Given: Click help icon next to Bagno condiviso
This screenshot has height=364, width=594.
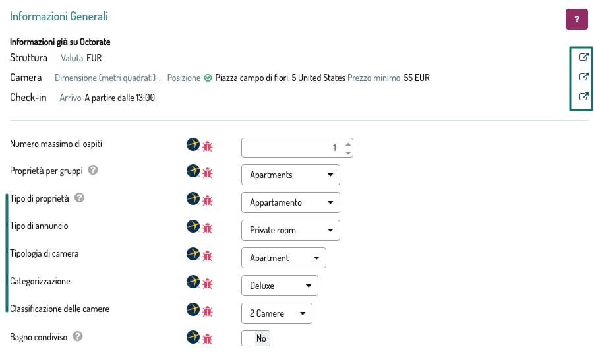Looking at the screenshot, I should tap(78, 336).
